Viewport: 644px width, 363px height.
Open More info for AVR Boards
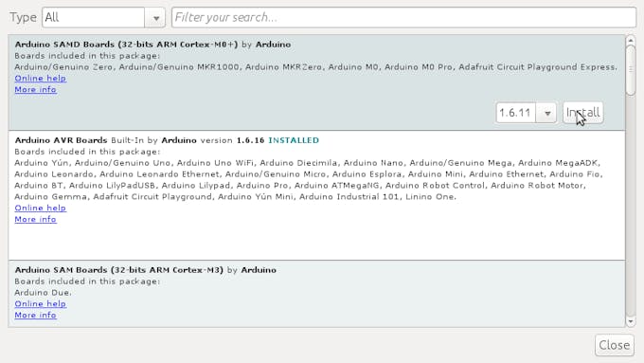pyautogui.click(x=35, y=220)
